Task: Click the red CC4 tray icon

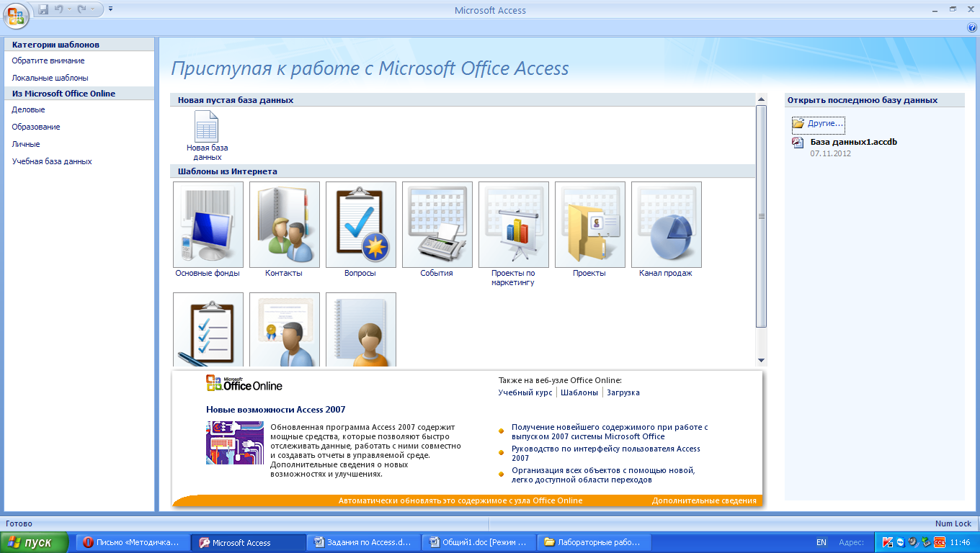Action: coord(940,542)
